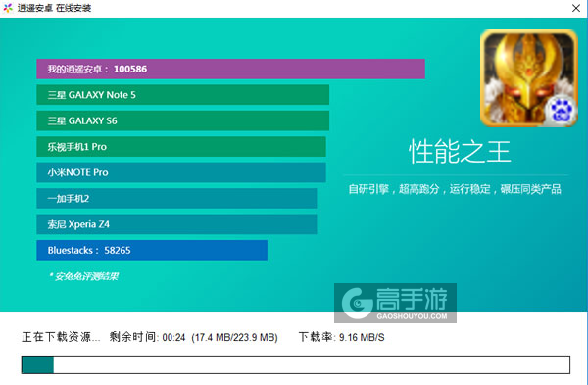
Task: Click the window title 逍遥安卓 在线安装
Action: [x=54, y=8]
